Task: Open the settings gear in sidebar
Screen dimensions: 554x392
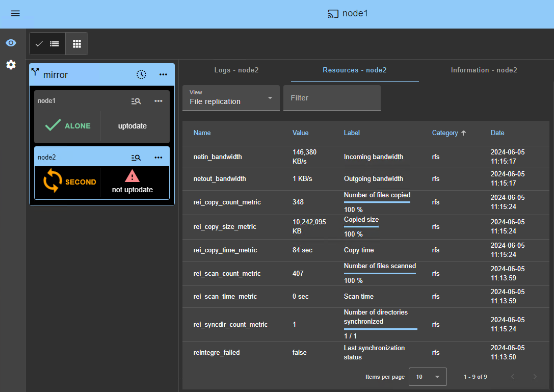Action: tap(11, 65)
